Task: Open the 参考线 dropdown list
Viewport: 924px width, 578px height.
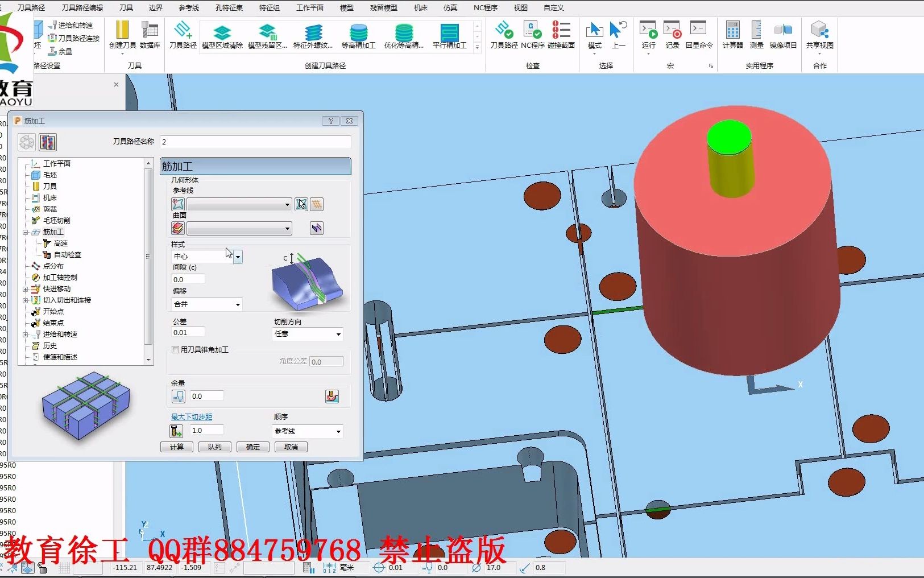Action: coord(287,204)
